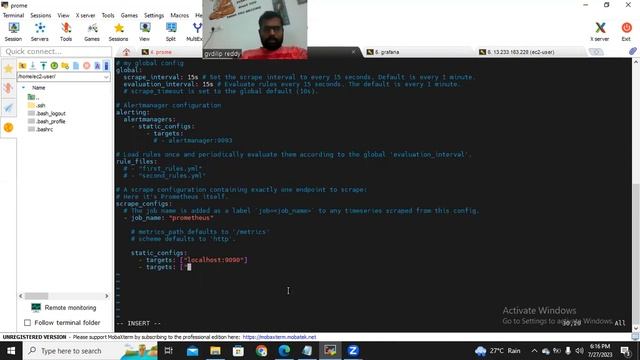
Task: Click the paperclip icon right of the tabs
Action: 633,51
